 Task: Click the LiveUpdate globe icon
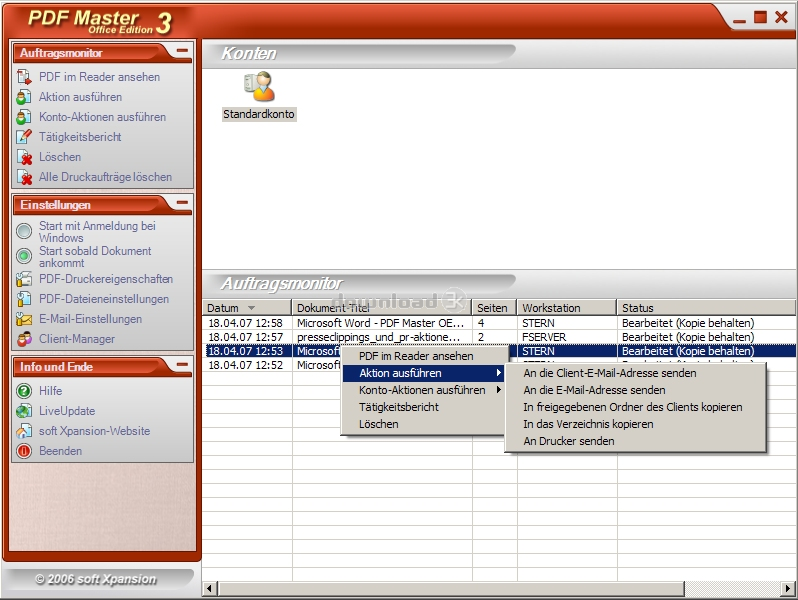coord(24,411)
